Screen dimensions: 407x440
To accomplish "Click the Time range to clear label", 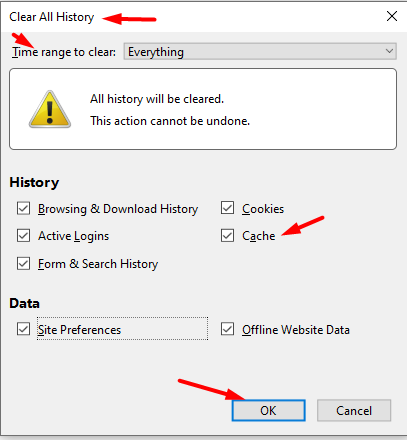I will 64,52.
